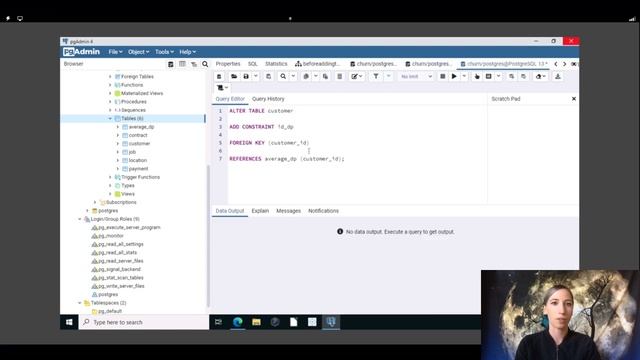This screenshot has width=640, height=360.
Task: Click the Edit pencil icon in the toolbar
Action: (x=356, y=76)
